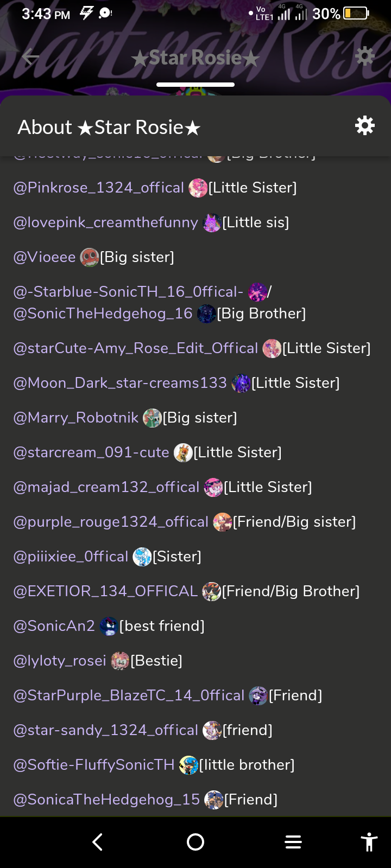Screen dimensions: 391x868
Task: Open the @Moon_Dark_star-creams133 profile link
Action: pyautogui.click(x=120, y=383)
